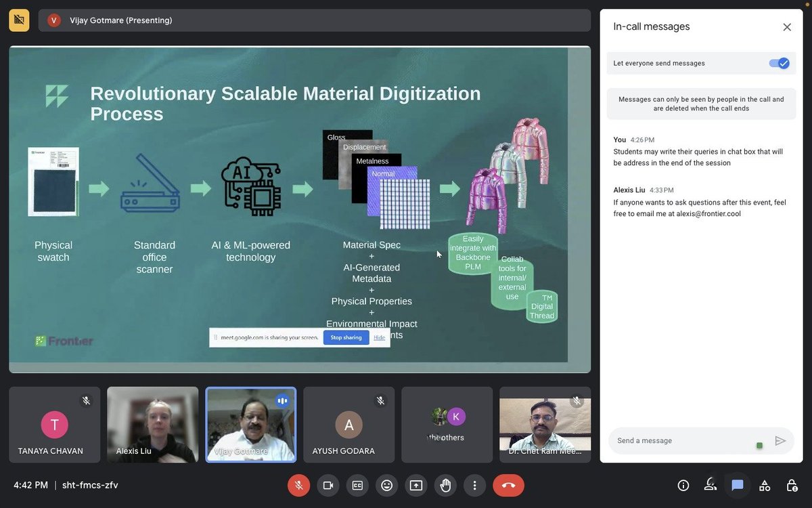Leave the call with red hang-up button
The width and height of the screenshot is (812, 508).
(508, 485)
